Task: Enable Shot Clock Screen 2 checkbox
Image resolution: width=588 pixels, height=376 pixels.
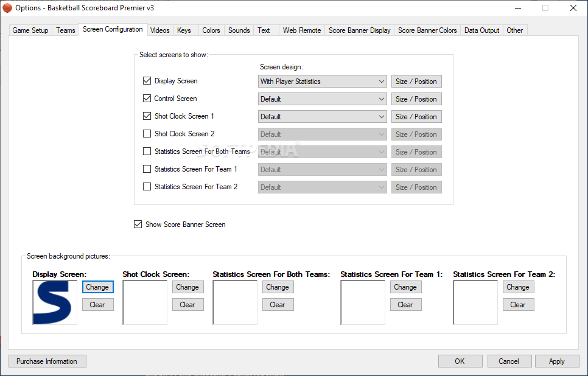Action: click(x=147, y=133)
